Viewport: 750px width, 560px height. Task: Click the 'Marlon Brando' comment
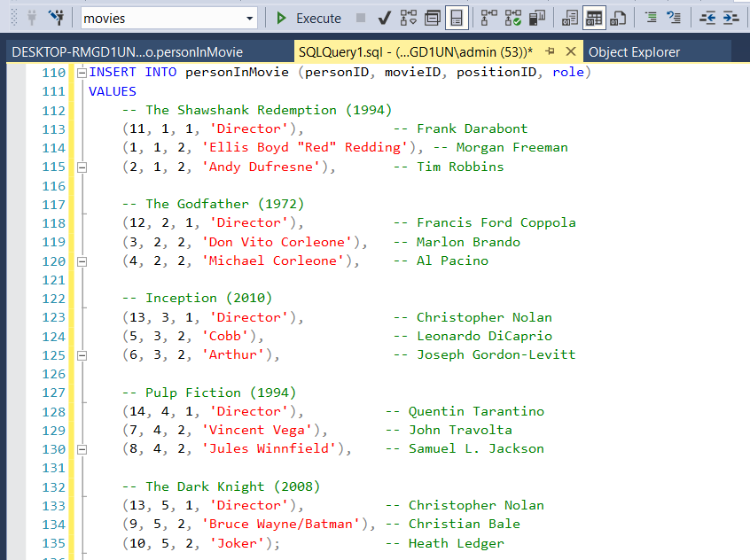tap(457, 242)
